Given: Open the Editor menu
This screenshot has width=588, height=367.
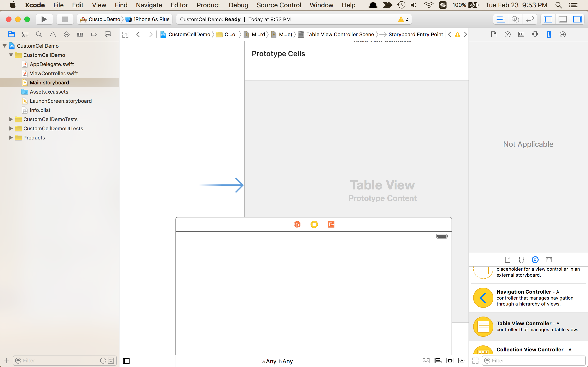Looking at the screenshot, I should [x=179, y=5].
